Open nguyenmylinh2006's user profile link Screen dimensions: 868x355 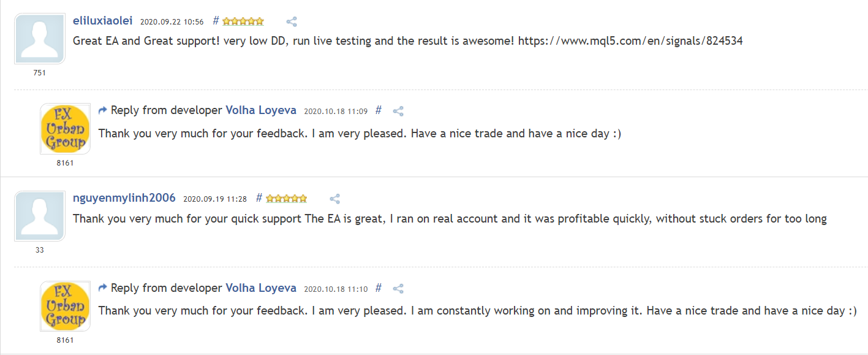124,197
